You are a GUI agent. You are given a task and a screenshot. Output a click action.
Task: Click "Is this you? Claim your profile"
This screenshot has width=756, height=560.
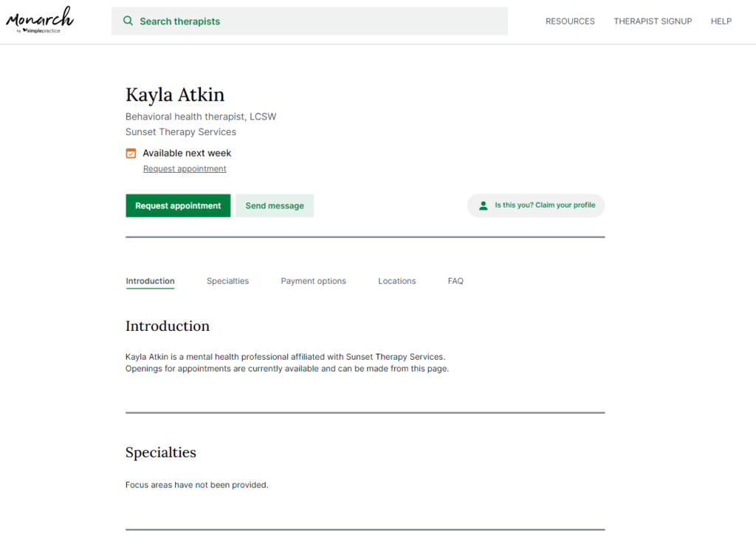tap(544, 205)
